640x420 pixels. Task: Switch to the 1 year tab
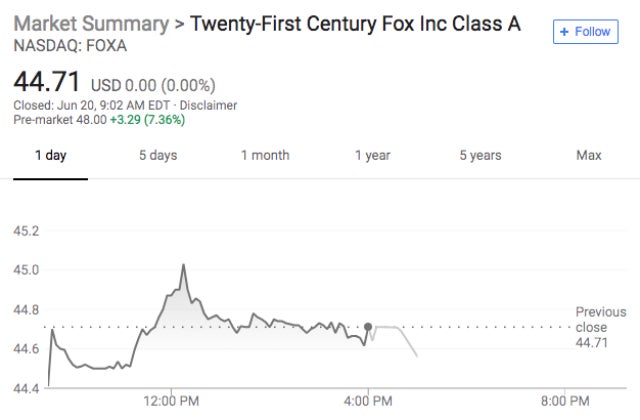tap(372, 155)
